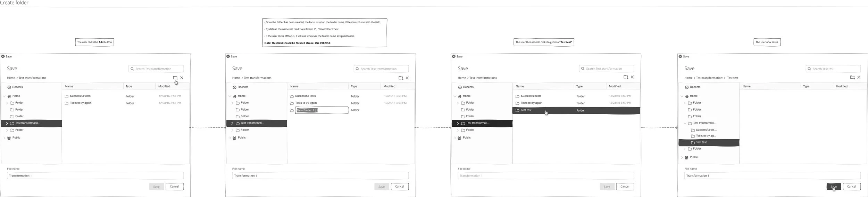
Task: Click folder icon beside Successful tests in first dialog
Action: click(67, 96)
